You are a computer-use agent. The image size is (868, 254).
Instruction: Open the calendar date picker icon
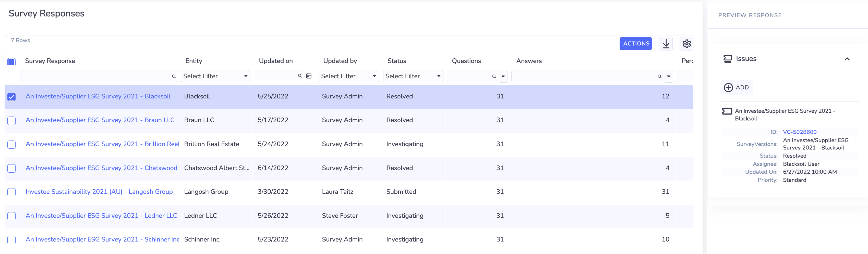tap(309, 76)
